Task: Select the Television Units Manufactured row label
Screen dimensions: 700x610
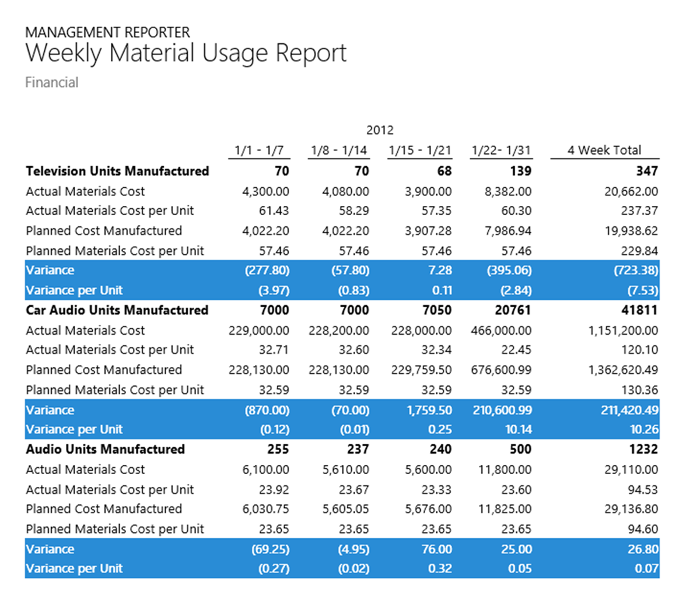Action: [117, 171]
